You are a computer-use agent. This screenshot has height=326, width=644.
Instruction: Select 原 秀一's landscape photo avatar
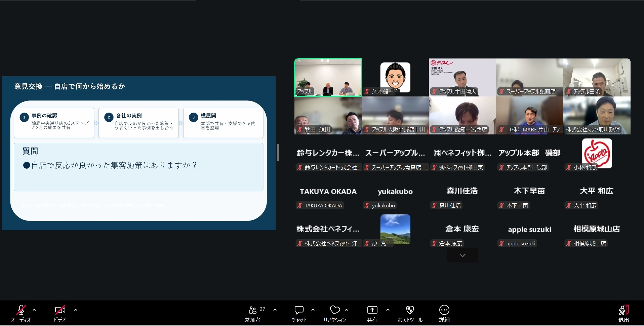point(395,229)
